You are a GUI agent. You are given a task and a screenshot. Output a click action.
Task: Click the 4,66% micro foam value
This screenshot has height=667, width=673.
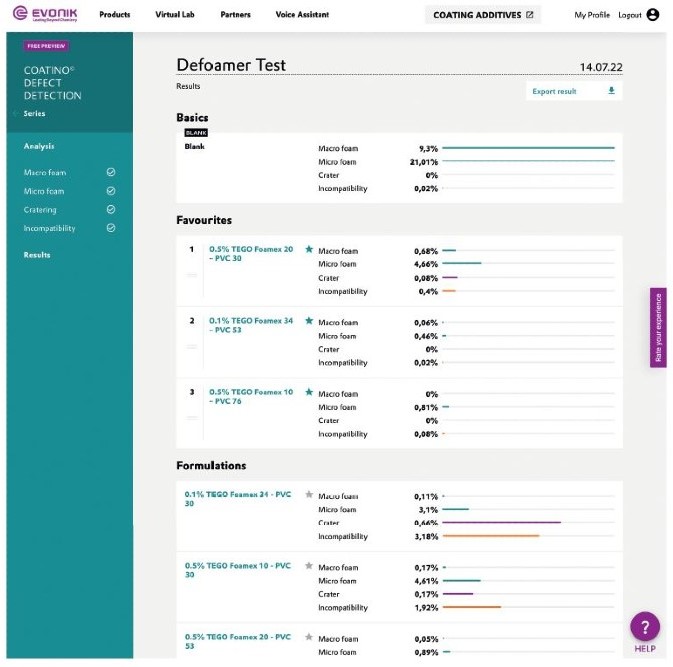tap(426, 264)
